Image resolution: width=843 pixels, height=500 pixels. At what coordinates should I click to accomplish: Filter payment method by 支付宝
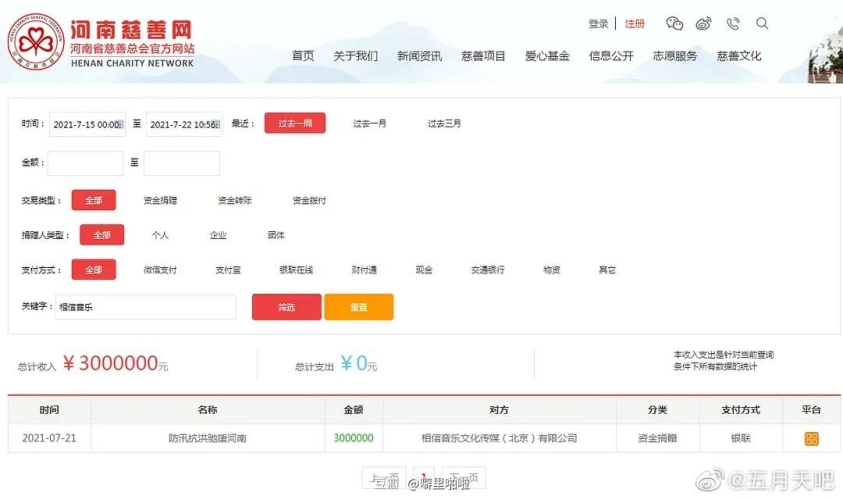tap(228, 270)
